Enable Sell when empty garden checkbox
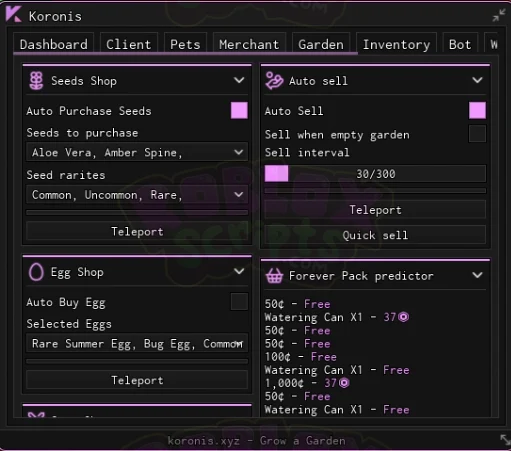 point(477,134)
